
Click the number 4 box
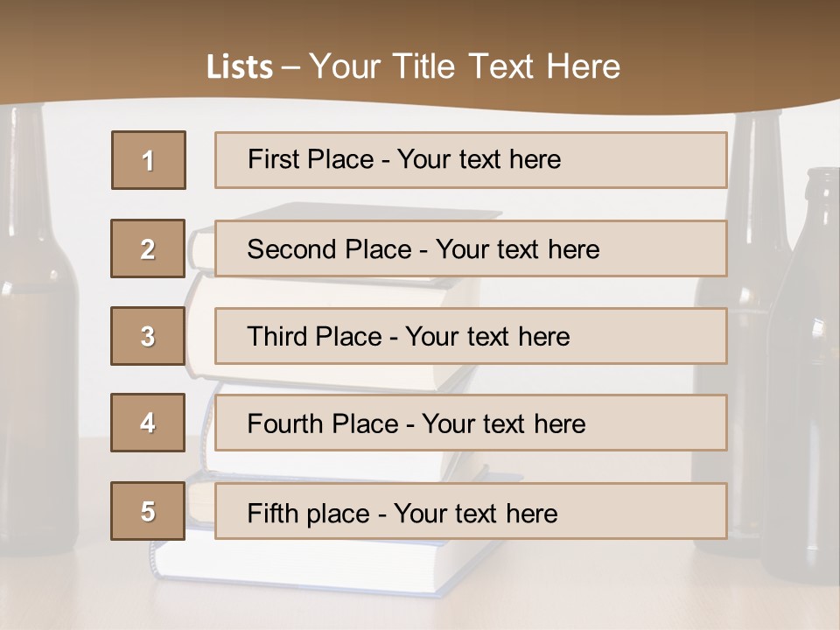point(148,423)
